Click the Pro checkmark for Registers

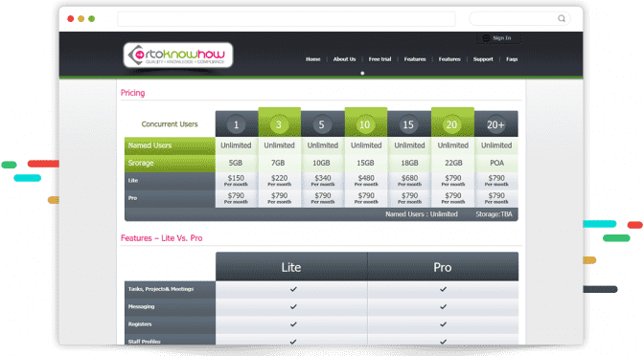[443, 324]
